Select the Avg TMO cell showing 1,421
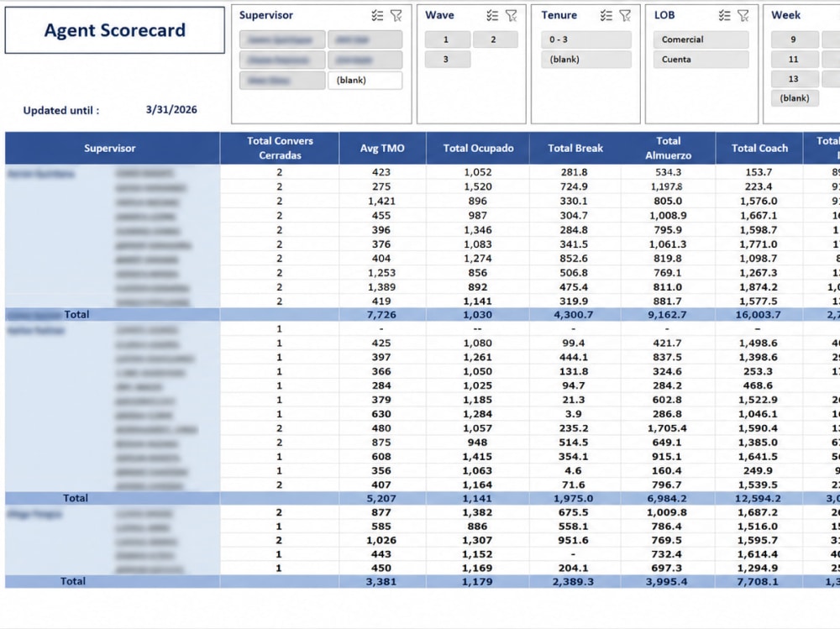The height and width of the screenshot is (629, 840). (x=381, y=202)
